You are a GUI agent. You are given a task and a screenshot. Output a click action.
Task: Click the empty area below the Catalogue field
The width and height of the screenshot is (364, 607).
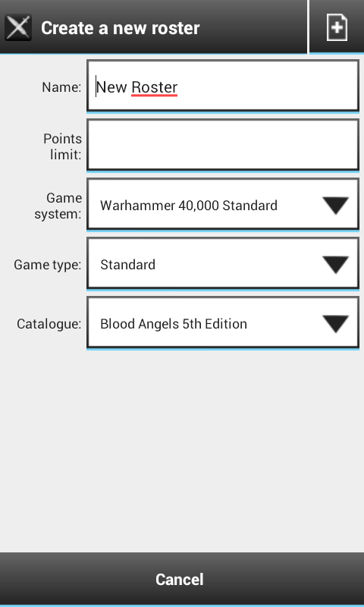(182, 451)
